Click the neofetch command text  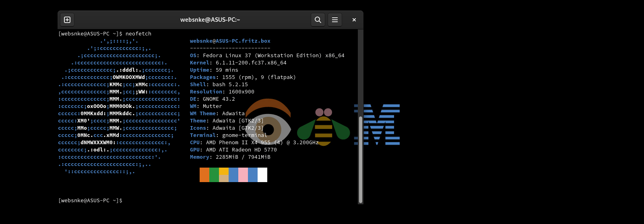point(138,34)
